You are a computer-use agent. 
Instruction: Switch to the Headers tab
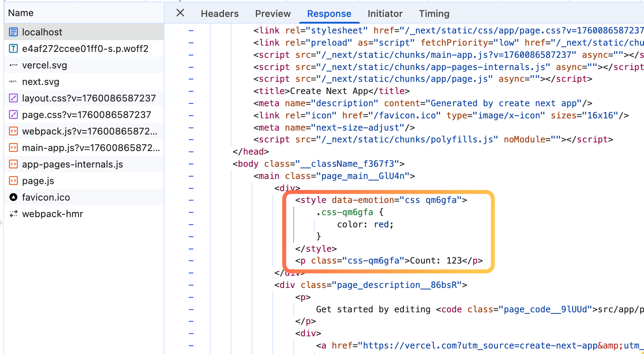pos(219,14)
